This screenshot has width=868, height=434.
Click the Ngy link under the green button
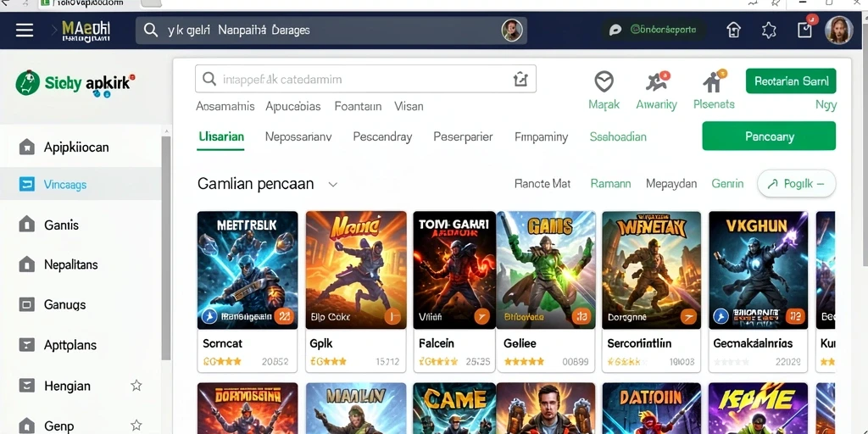826,105
